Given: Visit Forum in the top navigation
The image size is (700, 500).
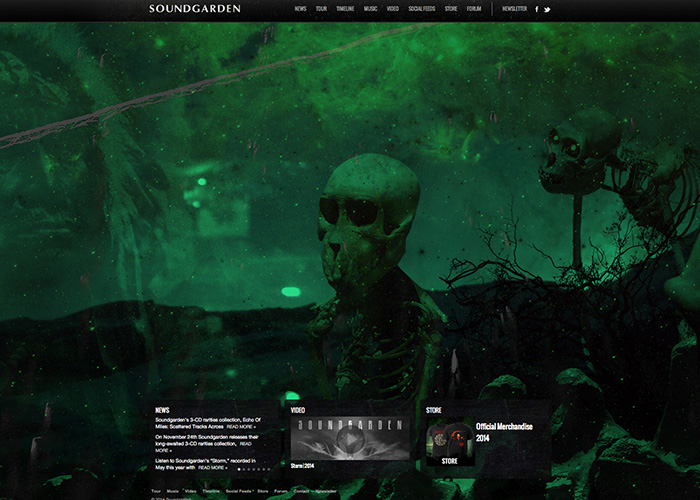Looking at the screenshot, I should tap(474, 8).
